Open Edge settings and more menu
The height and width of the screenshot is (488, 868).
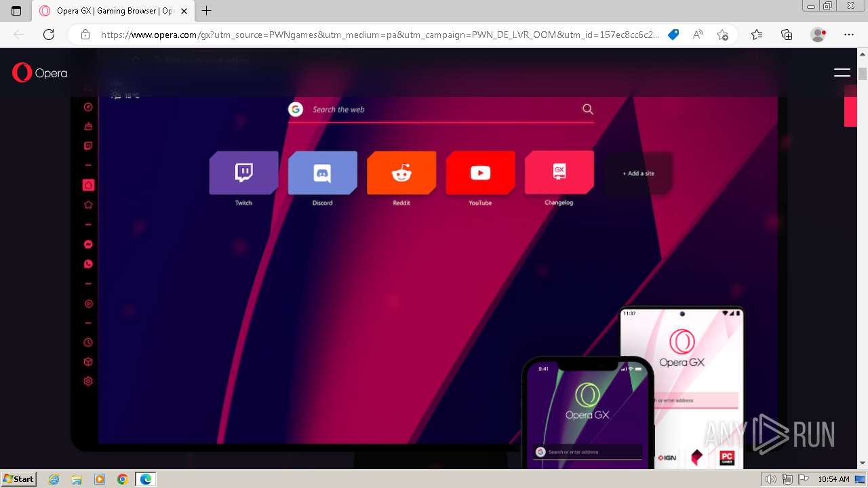(x=848, y=35)
